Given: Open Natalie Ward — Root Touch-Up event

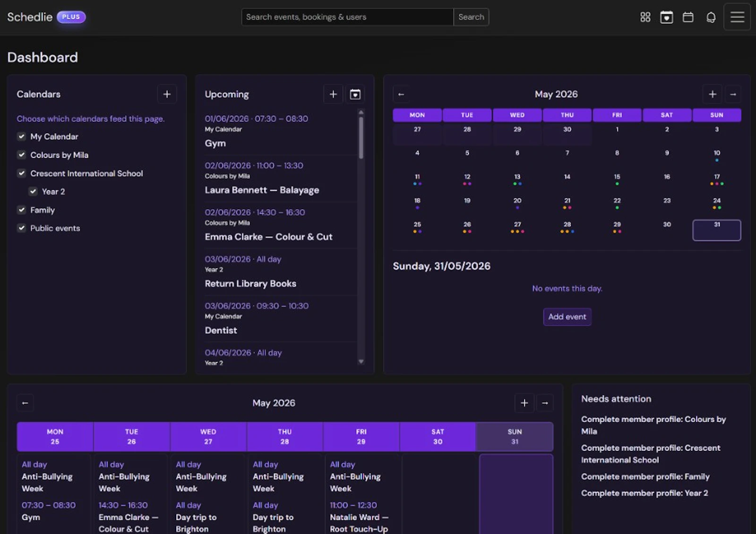Looking at the screenshot, I should tap(359, 517).
